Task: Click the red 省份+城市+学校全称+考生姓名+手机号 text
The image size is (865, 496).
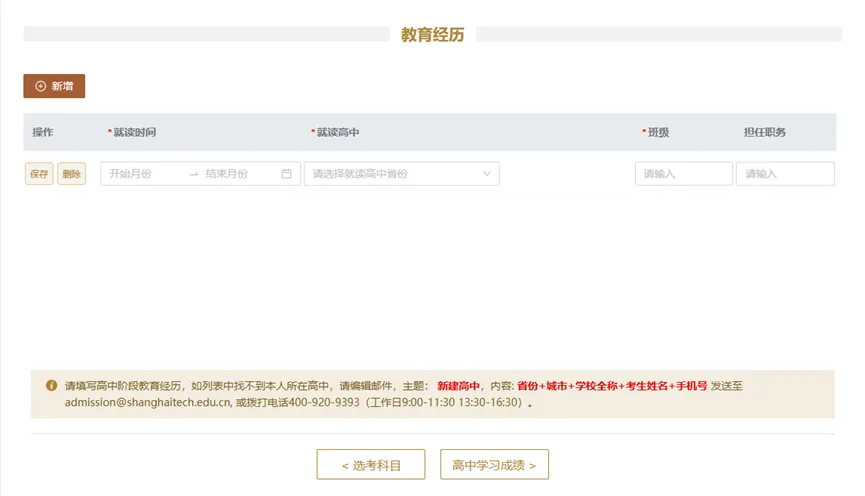Action: (612, 386)
